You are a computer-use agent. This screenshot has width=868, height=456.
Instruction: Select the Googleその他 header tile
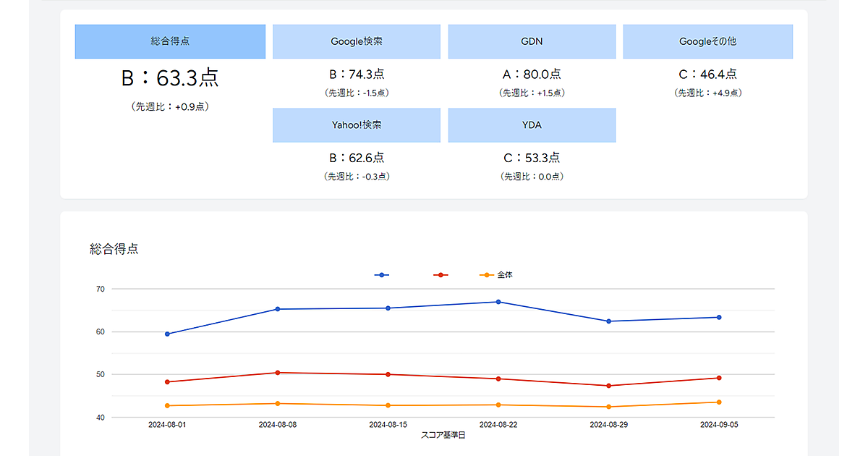point(707,41)
